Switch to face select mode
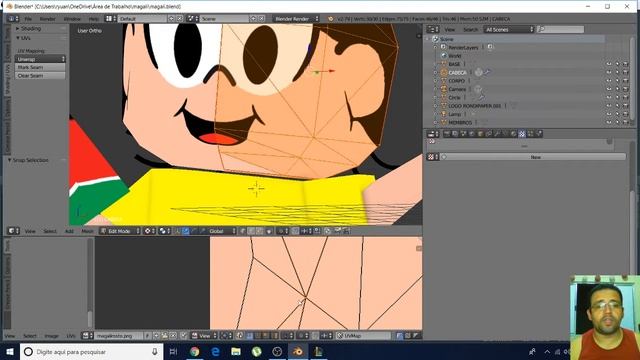The image size is (640, 360). pos(260,231)
